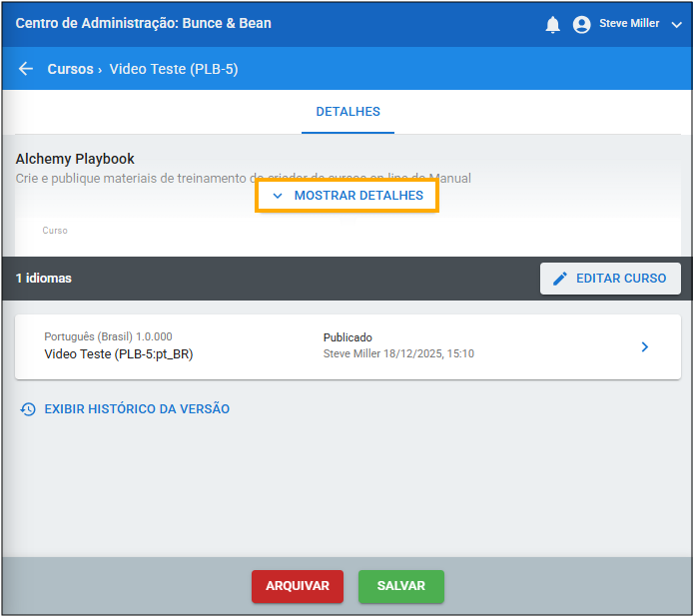
Task: Open the notifications bell
Action: [x=552, y=25]
